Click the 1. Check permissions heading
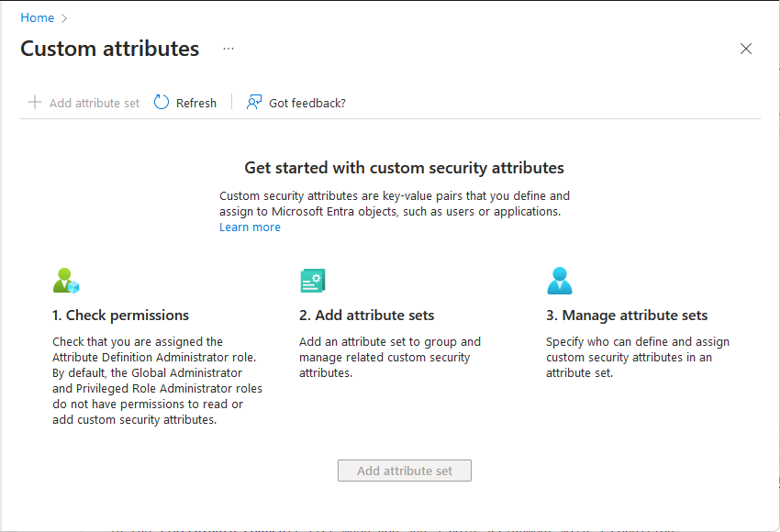This screenshot has height=532, width=780. click(x=120, y=316)
